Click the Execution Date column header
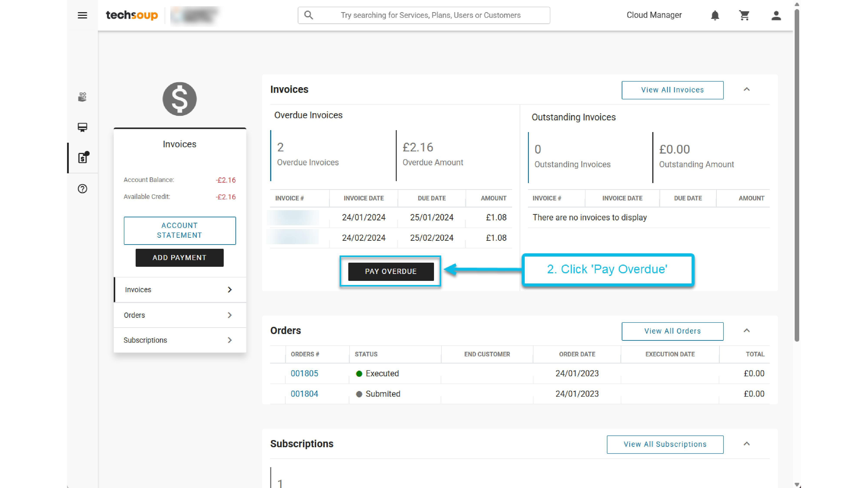The width and height of the screenshot is (868, 488). click(670, 354)
